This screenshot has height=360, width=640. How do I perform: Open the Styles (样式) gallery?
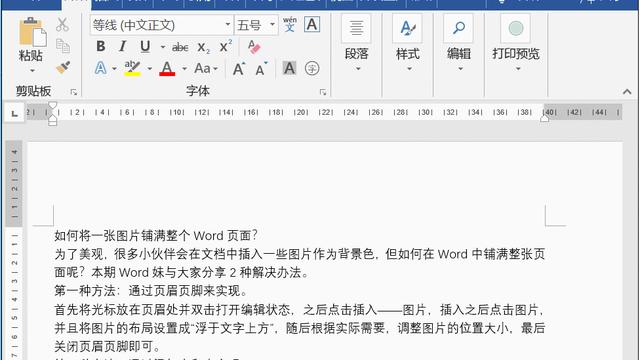[x=408, y=43]
